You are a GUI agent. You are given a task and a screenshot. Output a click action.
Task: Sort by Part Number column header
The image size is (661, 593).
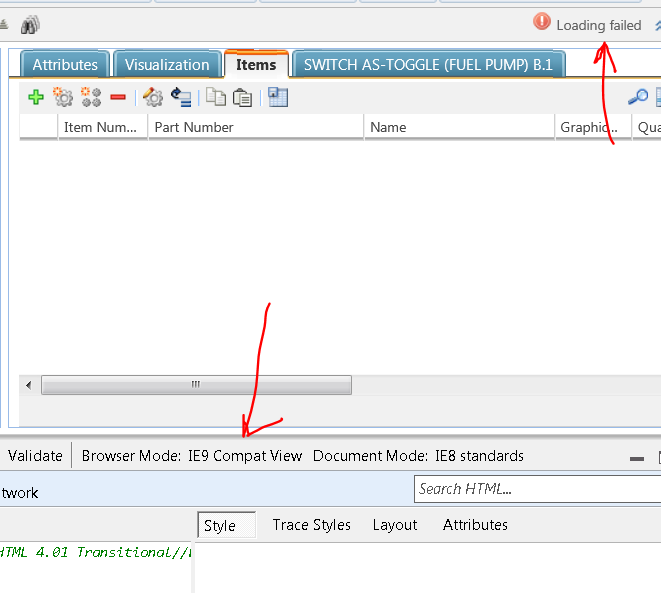click(255, 127)
